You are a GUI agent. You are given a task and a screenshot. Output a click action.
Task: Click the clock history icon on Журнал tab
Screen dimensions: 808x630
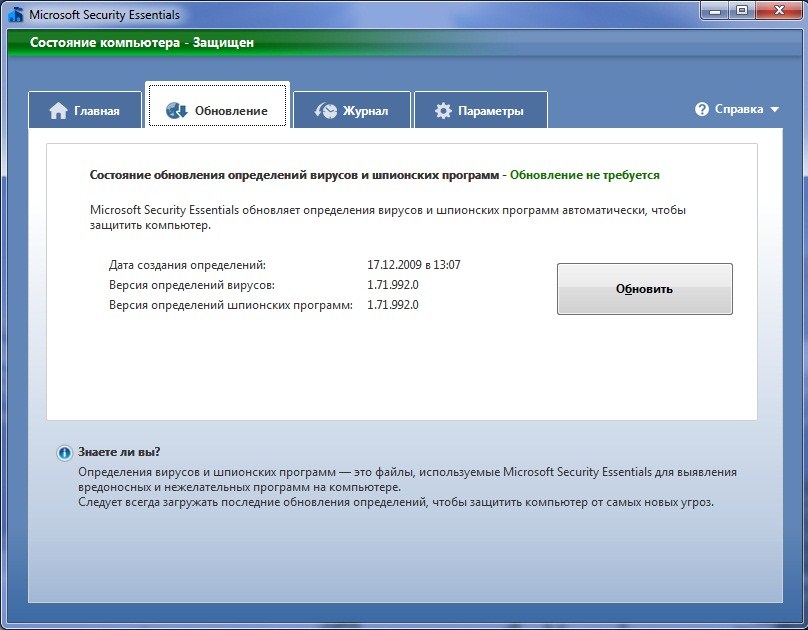[326, 110]
